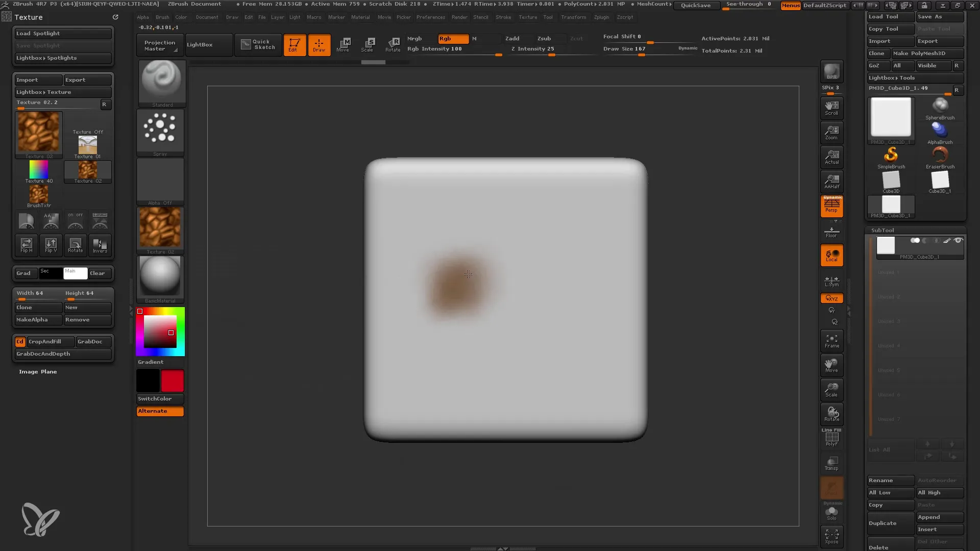
Task: Toggle Transp transparency
Action: point(831,463)
